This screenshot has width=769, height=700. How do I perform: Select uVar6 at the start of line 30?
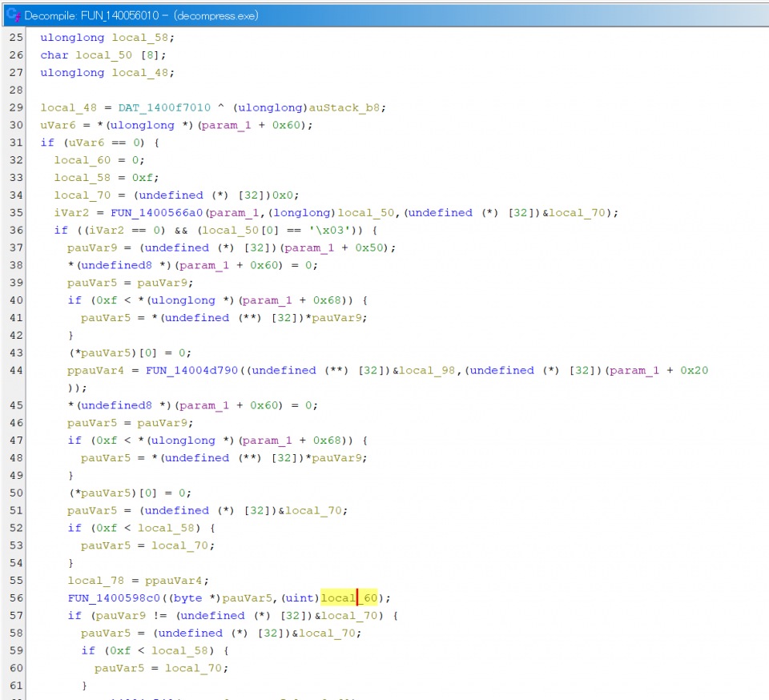click(x=58, y=126)
